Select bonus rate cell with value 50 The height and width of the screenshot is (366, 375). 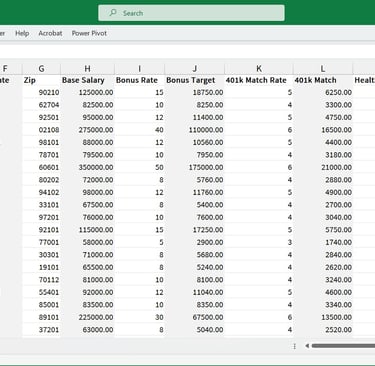click(139, 167)
